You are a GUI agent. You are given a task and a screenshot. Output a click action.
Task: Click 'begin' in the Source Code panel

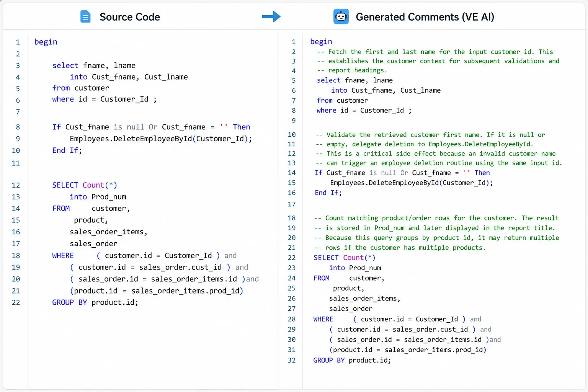(46, 42)
